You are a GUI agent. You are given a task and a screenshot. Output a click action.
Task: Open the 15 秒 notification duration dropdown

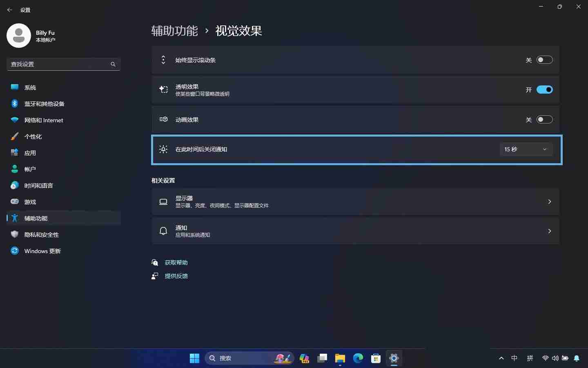tap(526, 149)
